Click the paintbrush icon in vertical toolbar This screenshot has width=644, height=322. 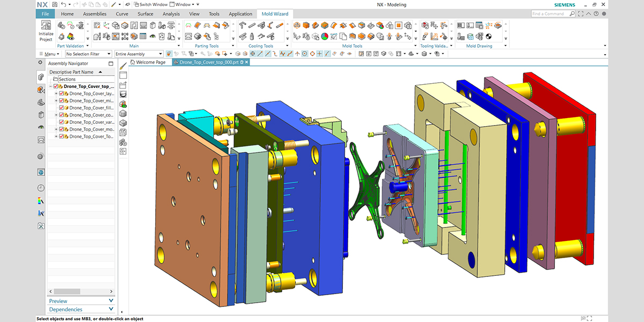point(123,65)
